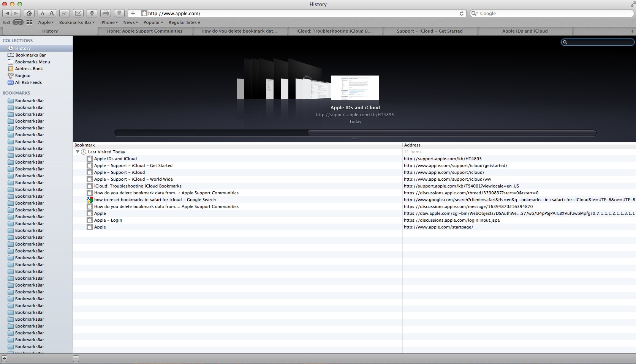Open the iPhone bookmarks dropdown
Screen dimensions: 636x364
point(109,22)
